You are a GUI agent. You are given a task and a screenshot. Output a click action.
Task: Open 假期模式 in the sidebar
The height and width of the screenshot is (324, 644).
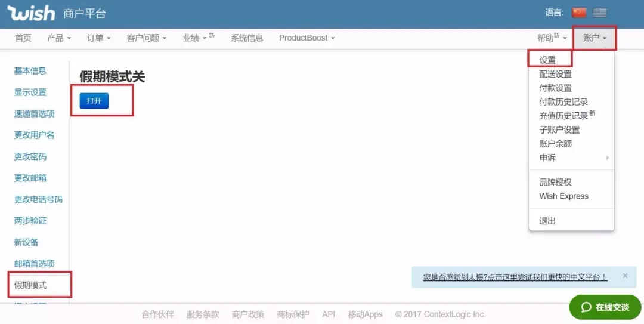coord(30,285)
